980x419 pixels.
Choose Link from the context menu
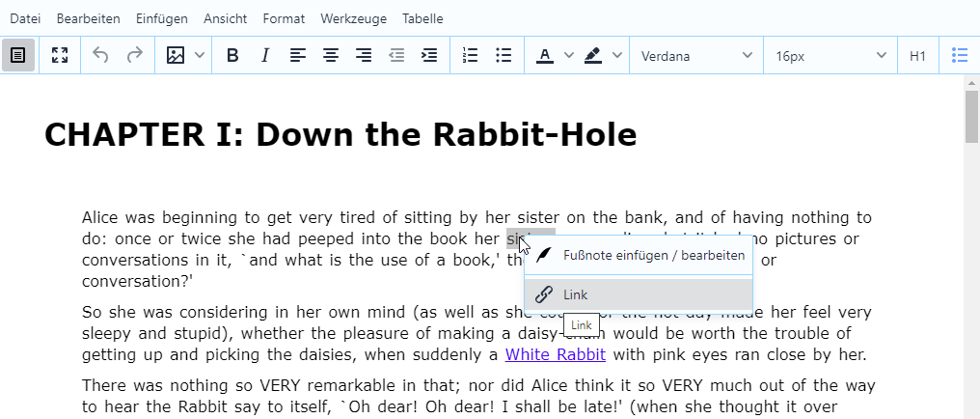(638, 294)
